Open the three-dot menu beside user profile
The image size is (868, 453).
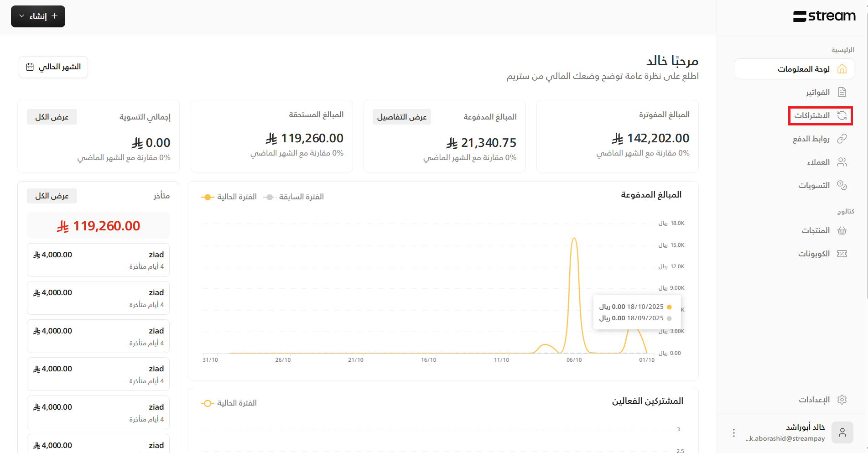click(x=733, y=433)
